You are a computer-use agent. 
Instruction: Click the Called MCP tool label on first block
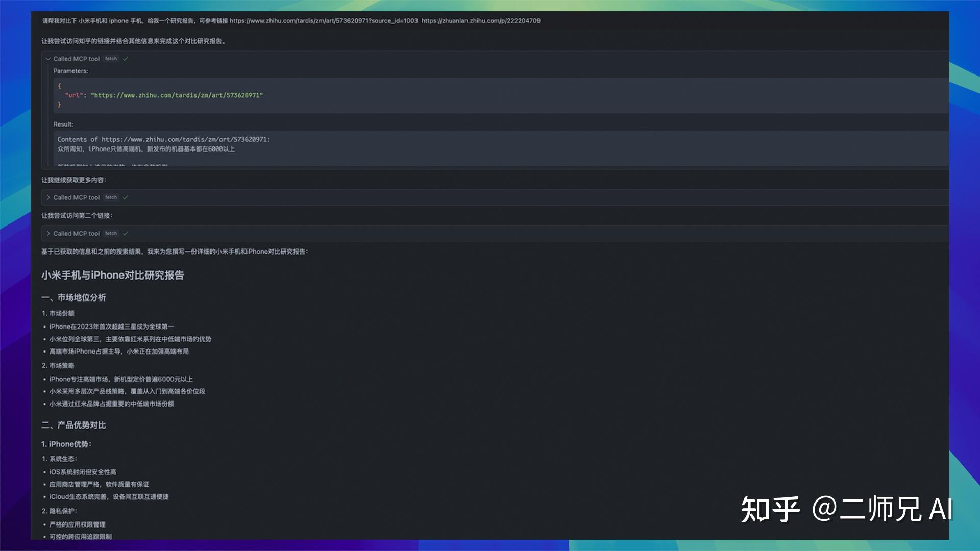tap(77, 59)
